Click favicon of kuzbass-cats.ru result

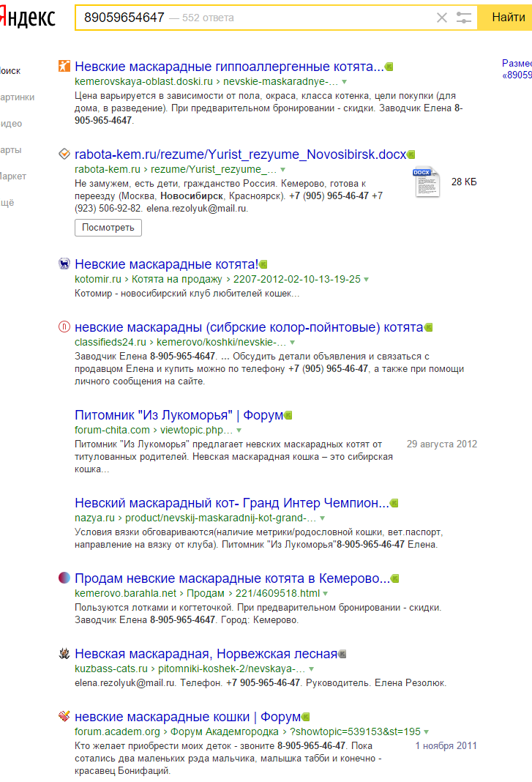coord(64,653)
